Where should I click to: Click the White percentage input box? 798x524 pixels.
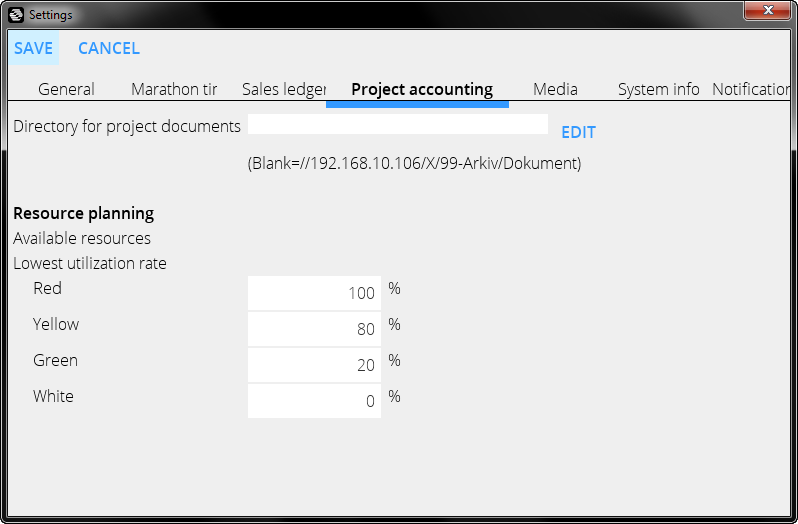314,401
